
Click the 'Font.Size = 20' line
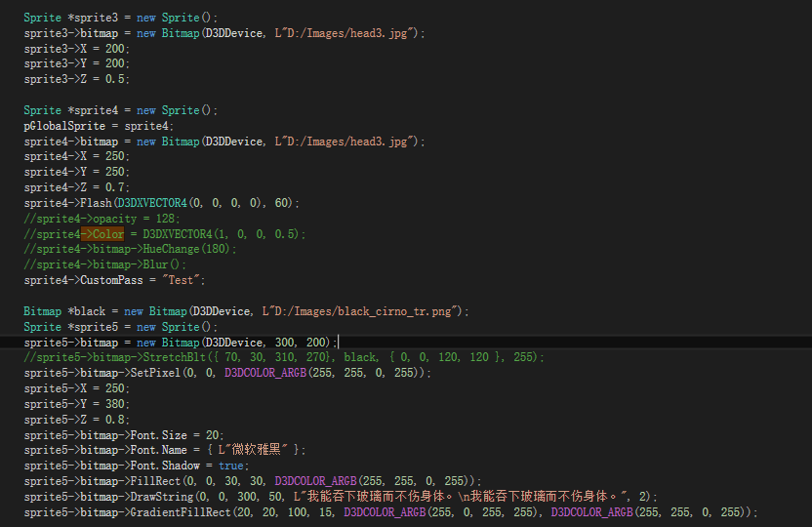(x=124, y=435)
